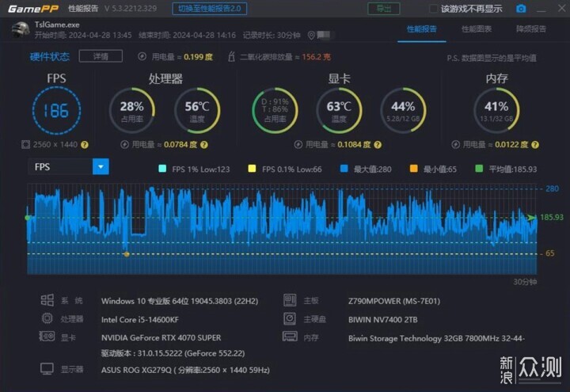Click the FPS 1% Low cyan legend swatch
The image size is (570, 392).
pos(162,169)
